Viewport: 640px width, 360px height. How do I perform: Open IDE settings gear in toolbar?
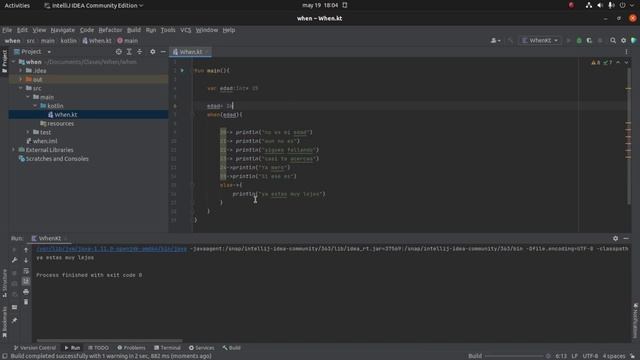pyautogui.click(x=623, y=40)
